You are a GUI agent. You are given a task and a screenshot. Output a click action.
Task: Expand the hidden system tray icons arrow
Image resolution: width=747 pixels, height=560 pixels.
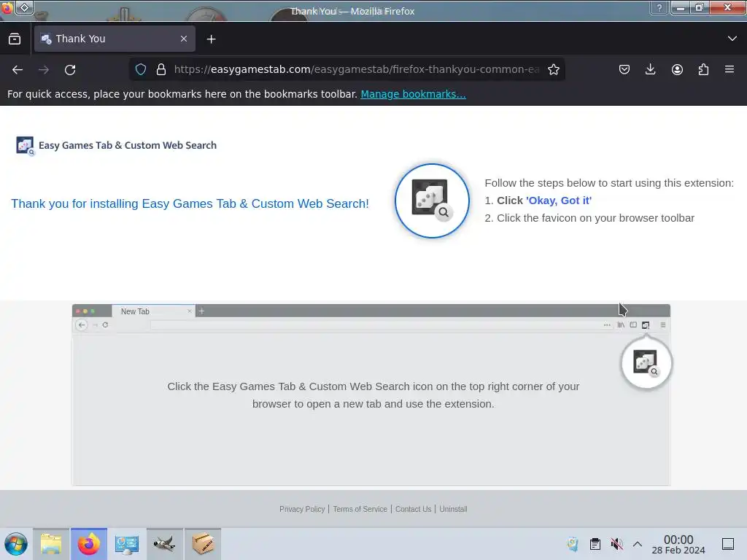(638, 544)
